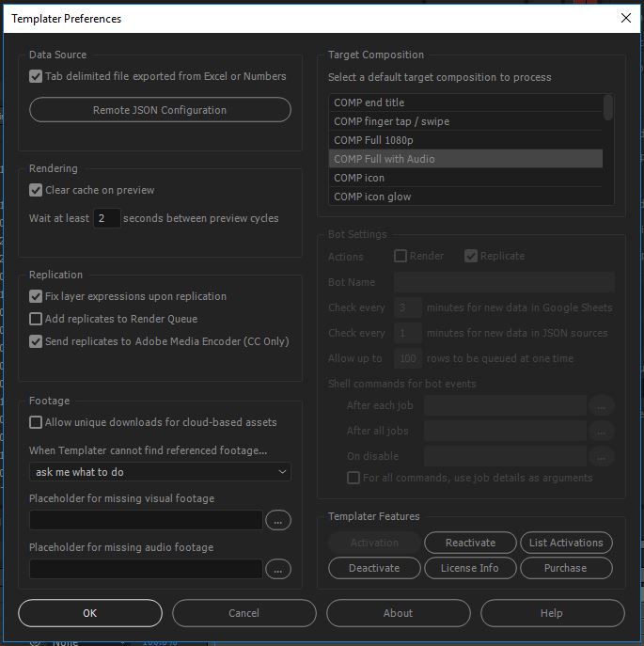This screenshot has height=646, width=644.
Task: Disable Clear cache on preview
Action: [37, 190]
